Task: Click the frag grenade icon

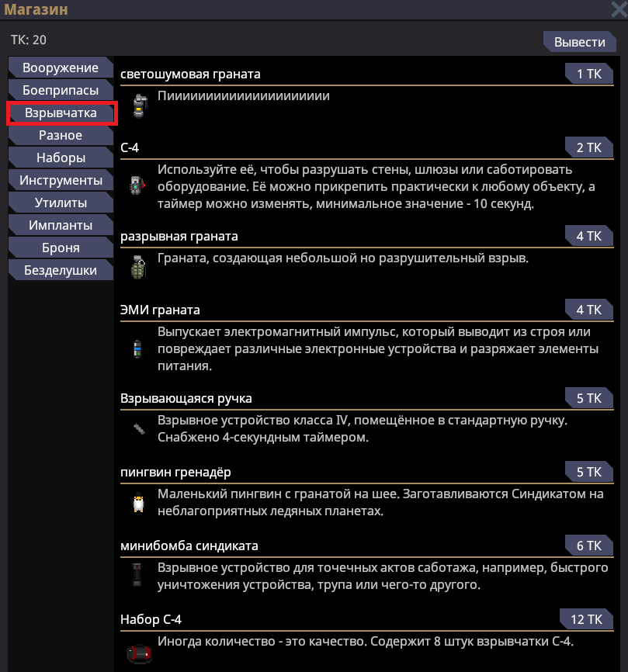Action: [138, 267]
